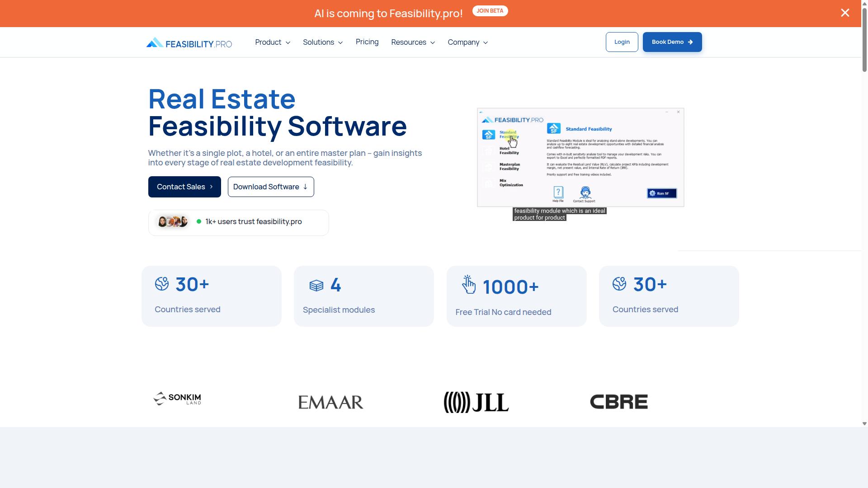Screen dimensions: 868x488
Task: Click the stacked layers icon beside 4
Action: click(316, 286)
